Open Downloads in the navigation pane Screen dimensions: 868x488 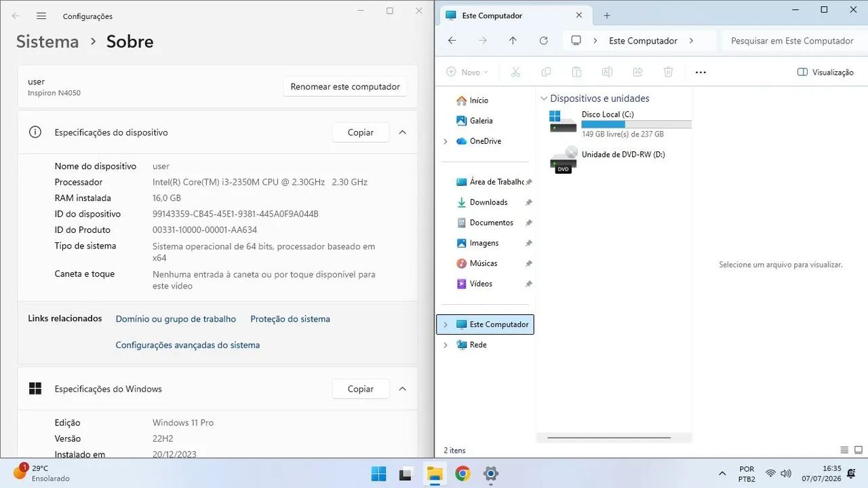pyautogui.click(x=488, y=202)
